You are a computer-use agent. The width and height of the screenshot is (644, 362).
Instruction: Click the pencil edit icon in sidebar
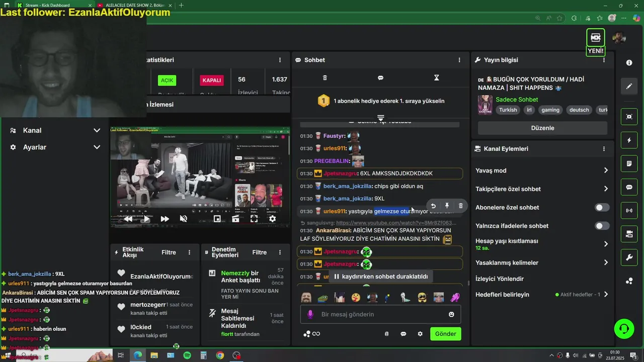tap(629, 86)
